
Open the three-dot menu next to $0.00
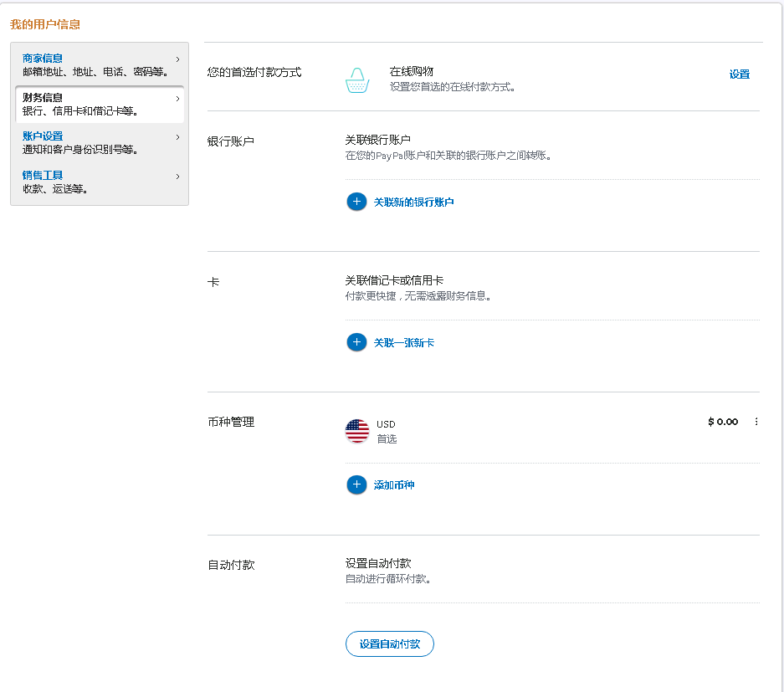[x=756, y=422]
